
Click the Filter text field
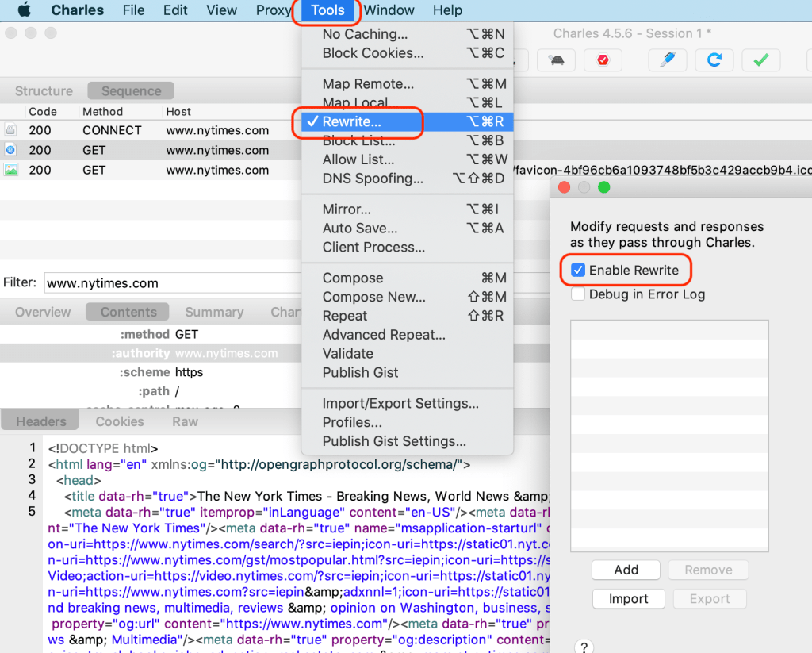170,283
